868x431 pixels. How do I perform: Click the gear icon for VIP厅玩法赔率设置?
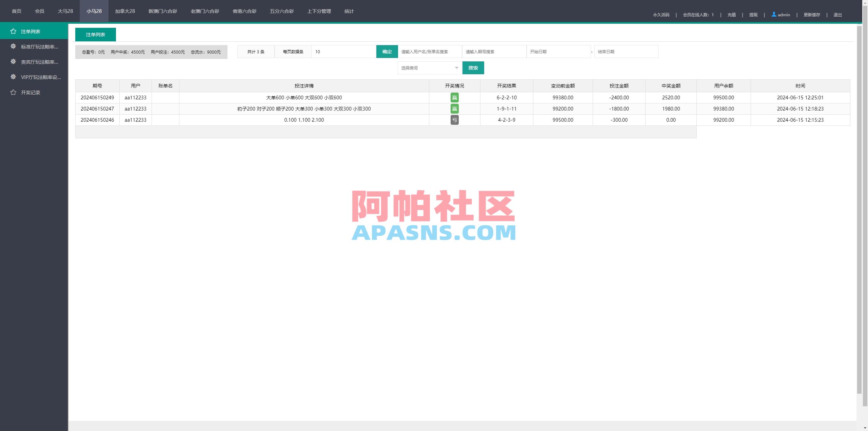coord(13,77)
